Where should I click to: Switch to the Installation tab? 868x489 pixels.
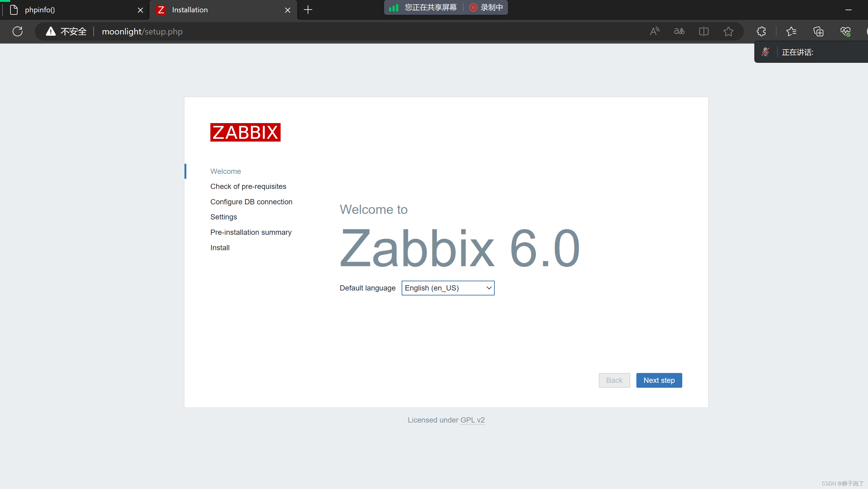coord(223,10)
